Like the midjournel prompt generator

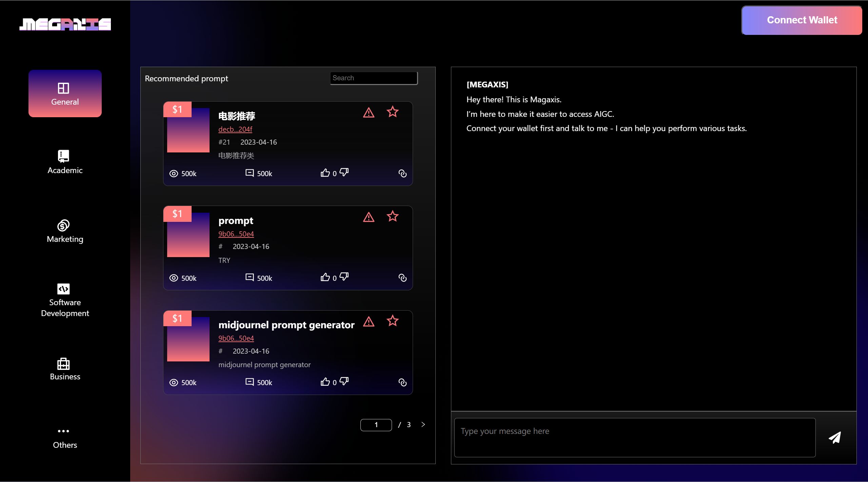point(325,382)
